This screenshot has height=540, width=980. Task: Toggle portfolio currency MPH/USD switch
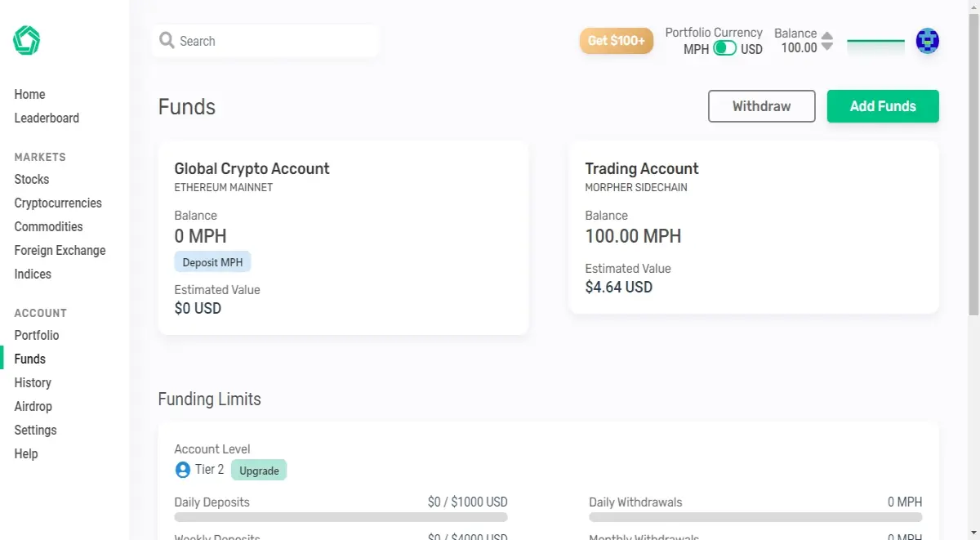724,48
